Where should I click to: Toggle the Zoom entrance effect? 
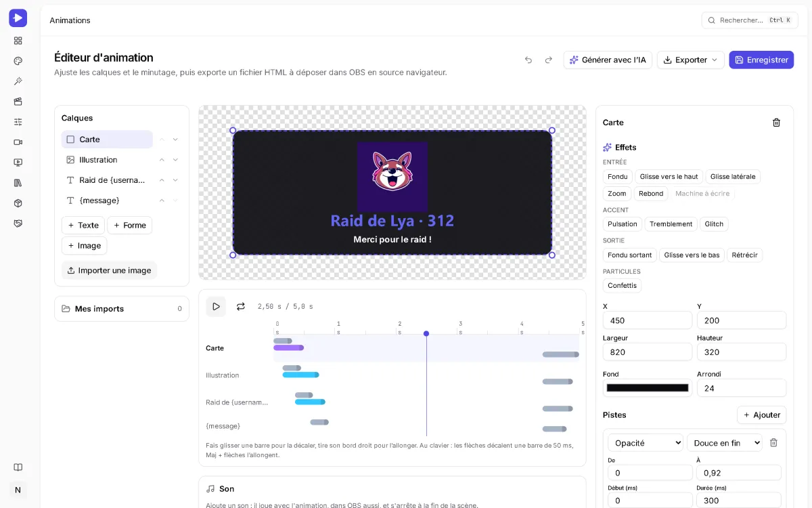[616, 194]
